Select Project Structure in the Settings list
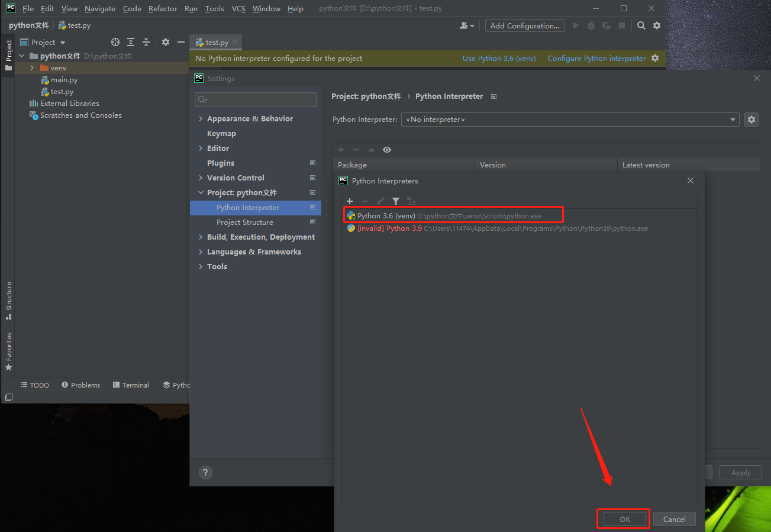 pos(245,222)
